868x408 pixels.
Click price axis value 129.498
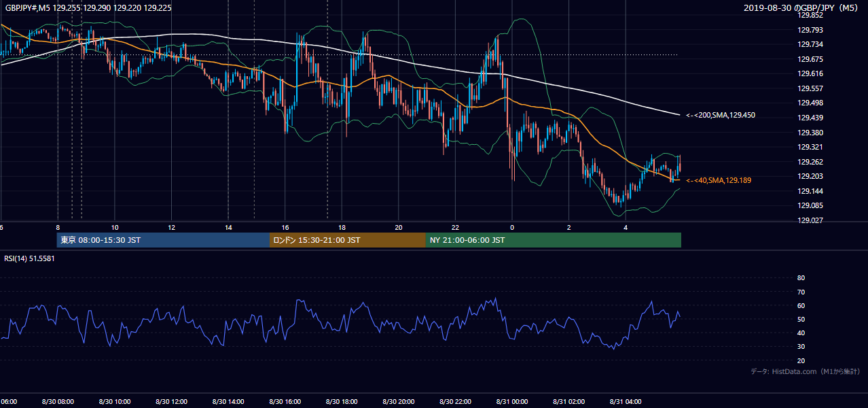pyautogui.click(x=810, y=103)
